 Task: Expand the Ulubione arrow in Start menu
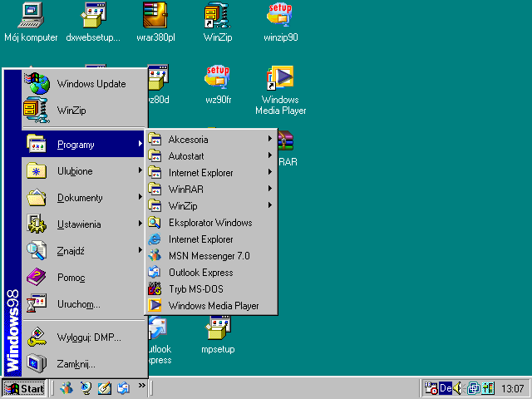coord(140,170)
